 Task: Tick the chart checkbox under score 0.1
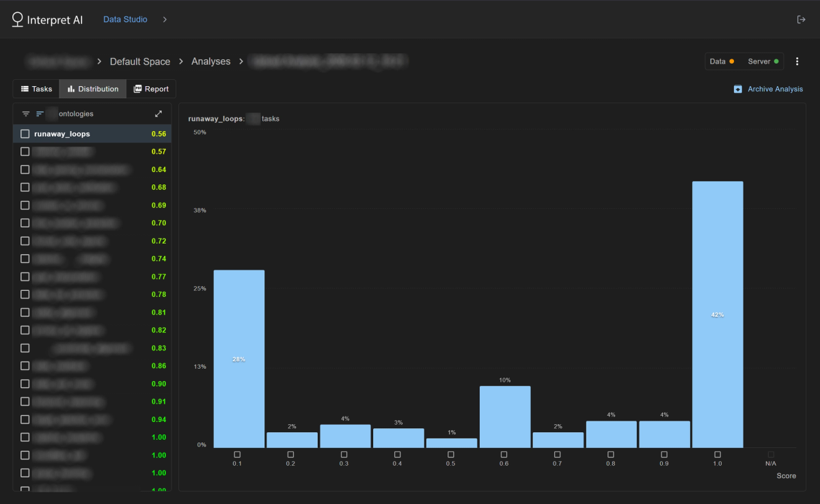coord(237,454)
